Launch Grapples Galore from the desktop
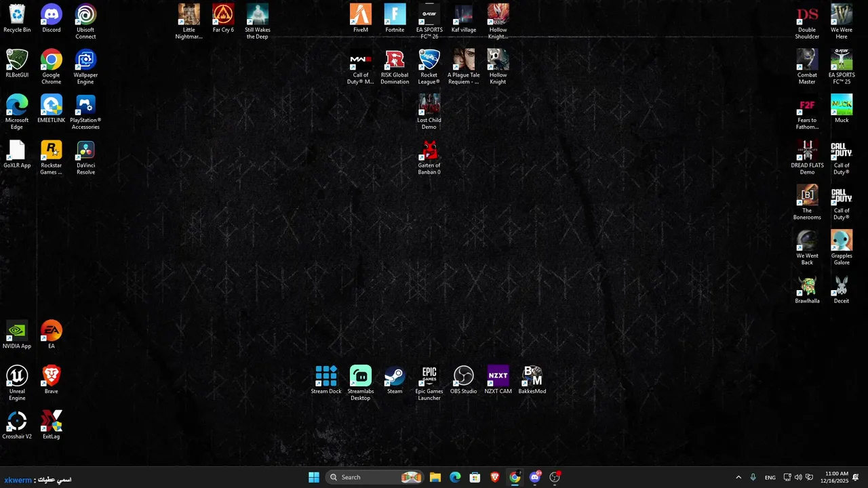The width and height of the screenshot is (868, 488). [842, 248]
